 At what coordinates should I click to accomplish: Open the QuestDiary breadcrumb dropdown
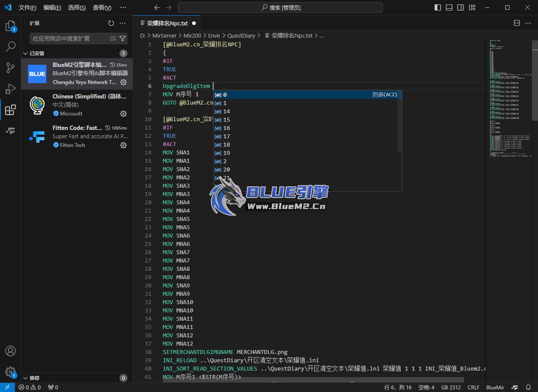[x=241, y=35]
